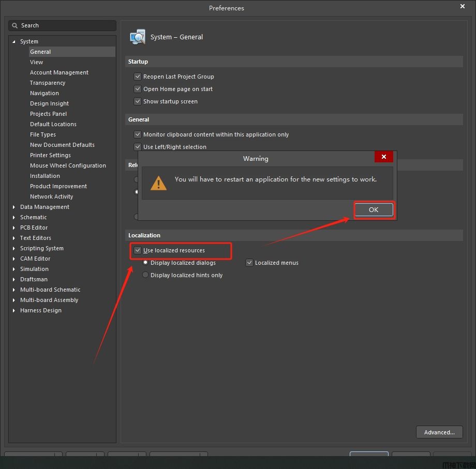Expand the Data Management category
The height and width of the screenshot is (469, 476).
pyautogui.click(x=14, y=207)
